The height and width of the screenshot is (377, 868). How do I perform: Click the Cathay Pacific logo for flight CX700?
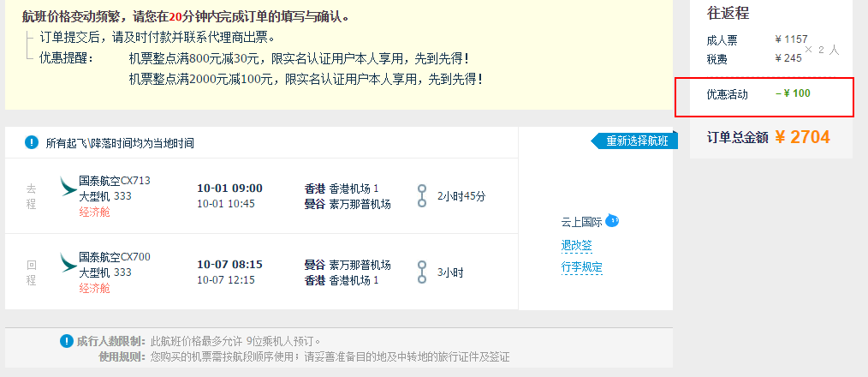pyautogui.click(x=68, y=262)
